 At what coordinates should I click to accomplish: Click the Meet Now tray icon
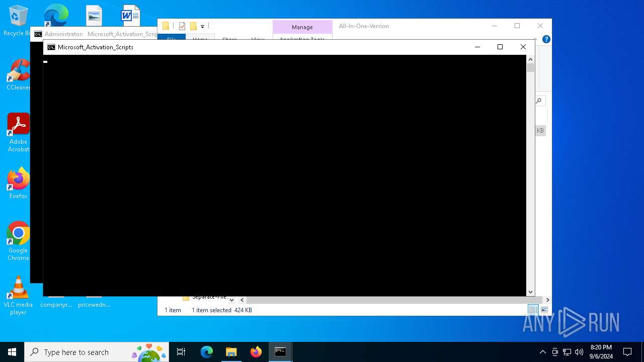[555, 352]
